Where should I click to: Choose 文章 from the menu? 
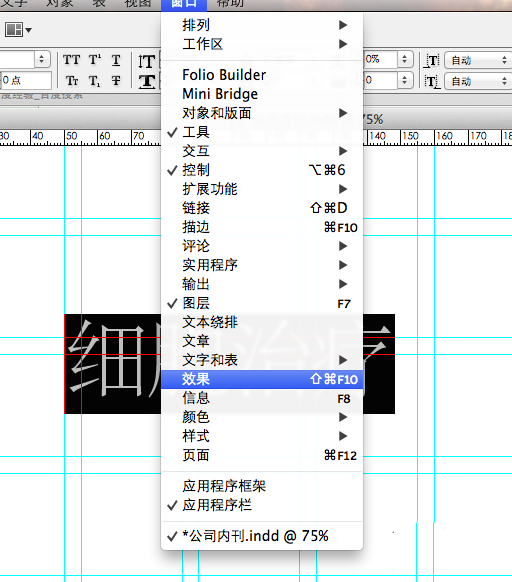click(262, 341)
